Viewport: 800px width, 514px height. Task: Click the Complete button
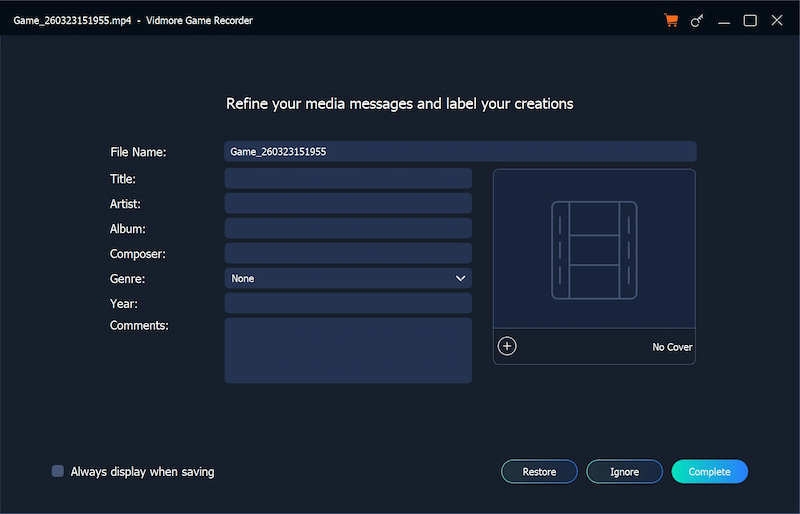(x=709, y=472)
